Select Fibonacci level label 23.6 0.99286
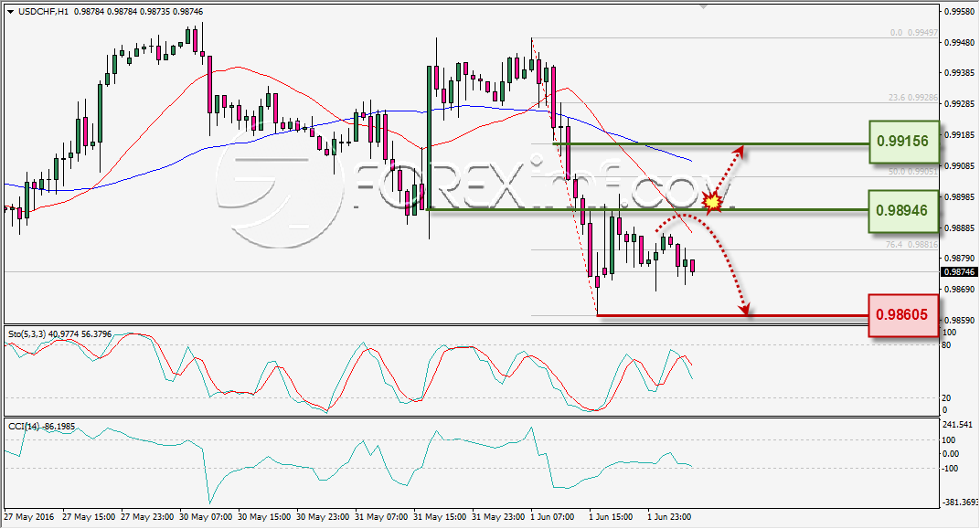This screenshot has width=980, height=529. click(912, 98)
